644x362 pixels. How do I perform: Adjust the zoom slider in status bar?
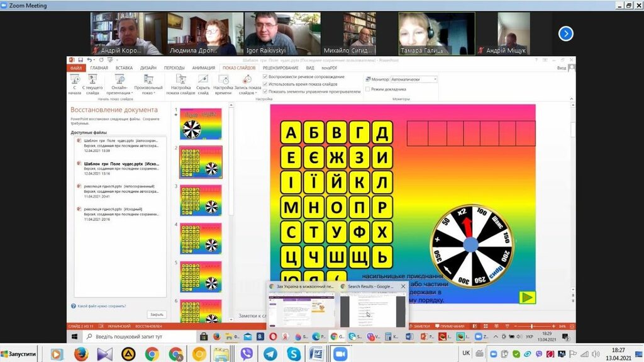[533, 326]
